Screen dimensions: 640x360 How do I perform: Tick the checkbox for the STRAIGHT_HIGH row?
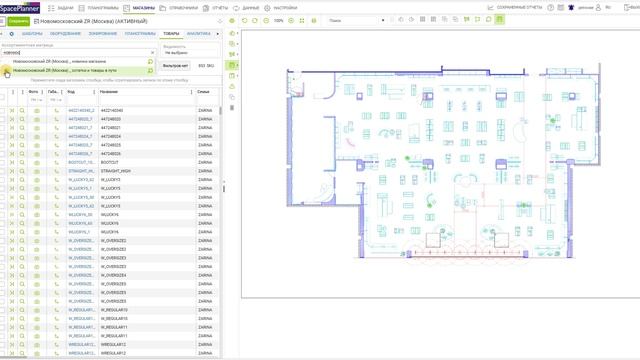click(2, 171)
